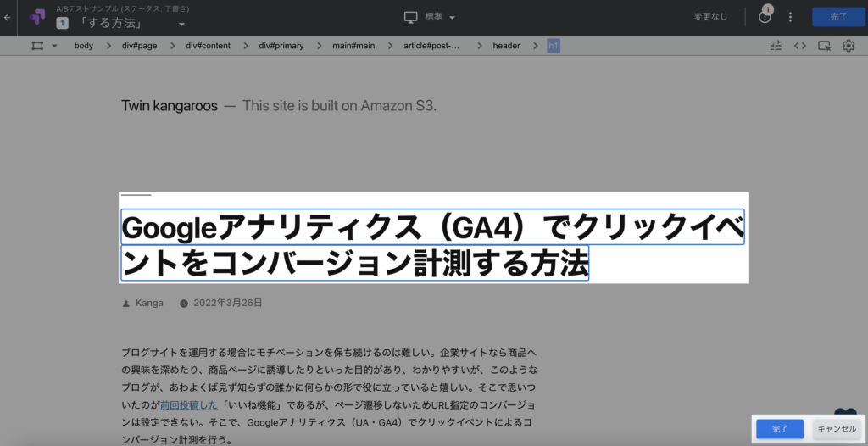
Task: Open the code editor brackets icon
Action: tap(800, 46)
